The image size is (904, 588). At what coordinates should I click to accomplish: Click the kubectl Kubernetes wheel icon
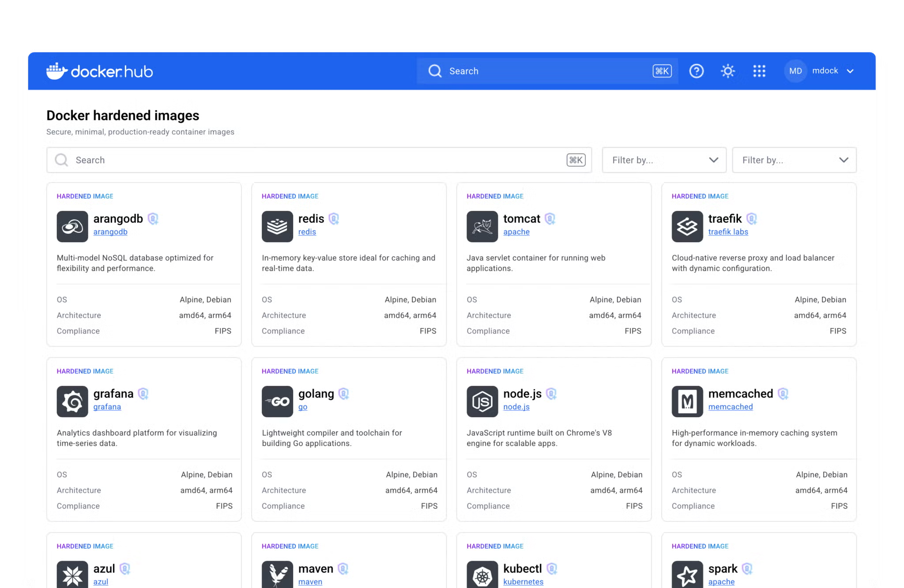(x=482, y=574)
